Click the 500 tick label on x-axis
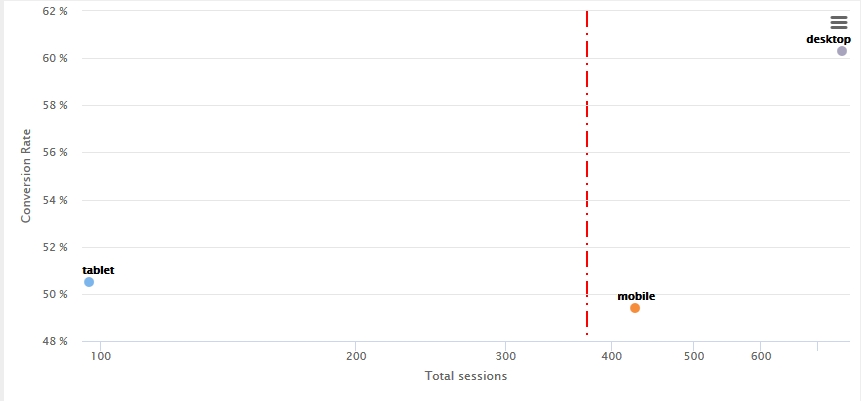The height and width of the screenshot is (401, 861). tap(693, 357)
